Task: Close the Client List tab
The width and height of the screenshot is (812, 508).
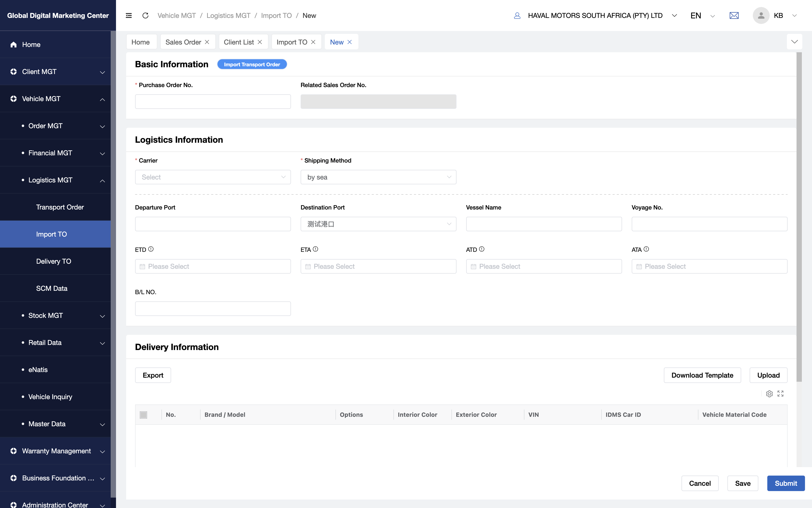Action: coord(260,42)
